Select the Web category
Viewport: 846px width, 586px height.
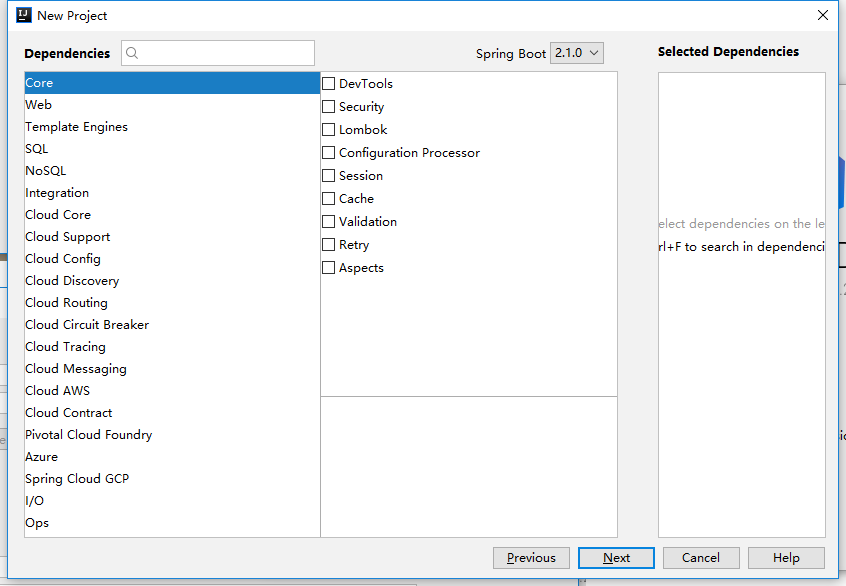(172, 105)
